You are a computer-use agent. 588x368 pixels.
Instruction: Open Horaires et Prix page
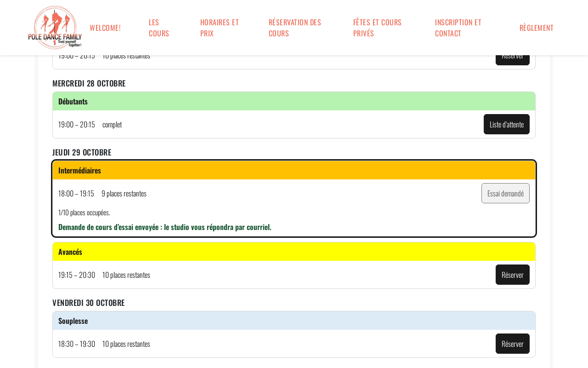coord(220,28)
